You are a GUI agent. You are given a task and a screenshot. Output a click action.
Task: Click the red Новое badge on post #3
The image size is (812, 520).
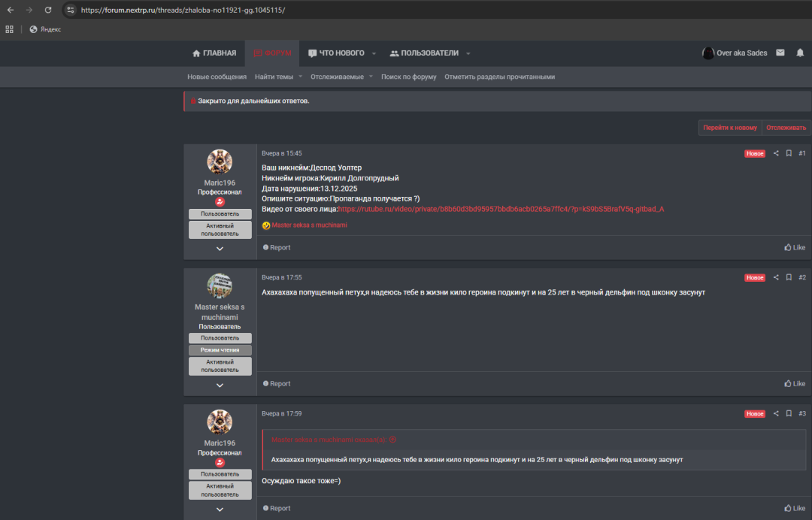coord(754,413)
